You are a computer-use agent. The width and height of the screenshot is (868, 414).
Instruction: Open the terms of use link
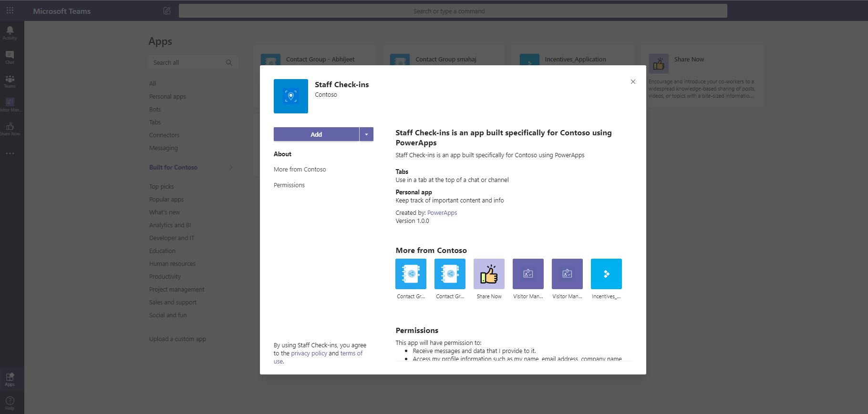[351, 353]
